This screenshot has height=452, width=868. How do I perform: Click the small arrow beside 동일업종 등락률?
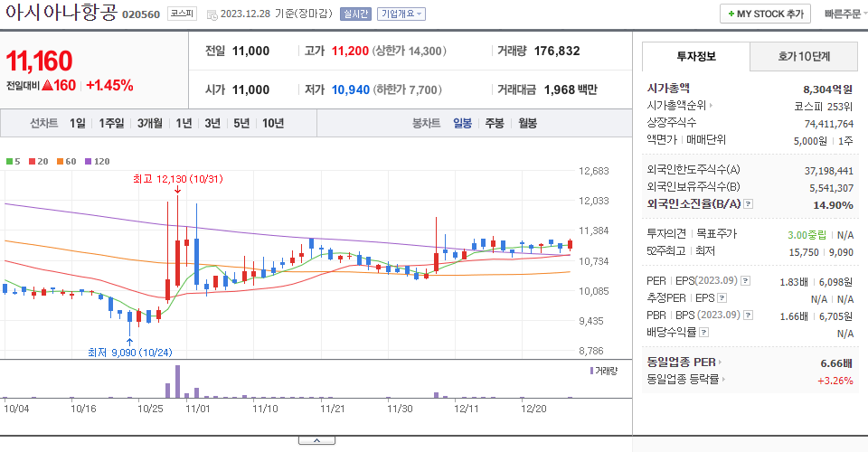[x=723, y=380]
